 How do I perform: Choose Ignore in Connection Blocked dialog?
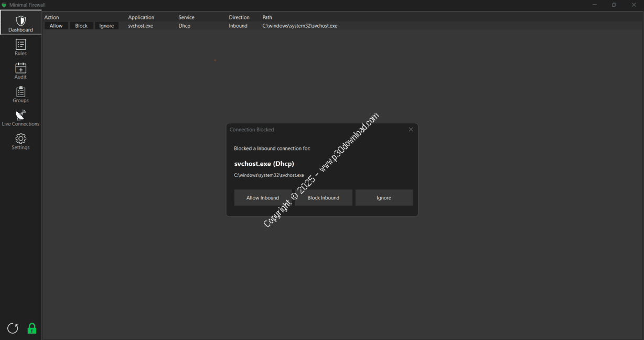(384, 198)
